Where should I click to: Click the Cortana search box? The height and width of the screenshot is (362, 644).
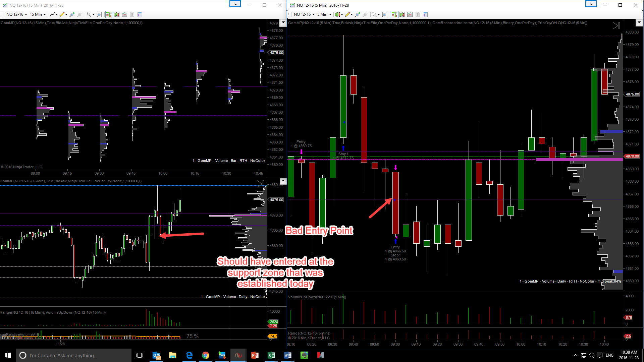[x=74, y=355]
